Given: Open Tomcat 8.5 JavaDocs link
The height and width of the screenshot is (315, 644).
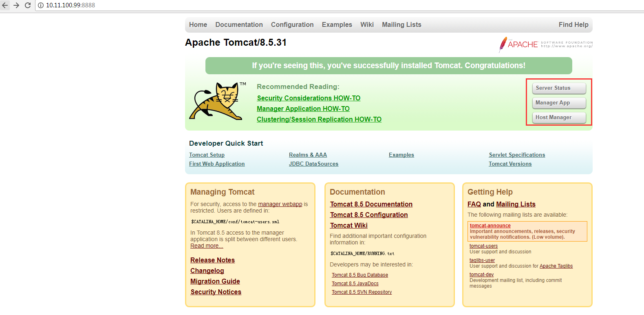Looking at the screenshot, I should tap(355, 284).
